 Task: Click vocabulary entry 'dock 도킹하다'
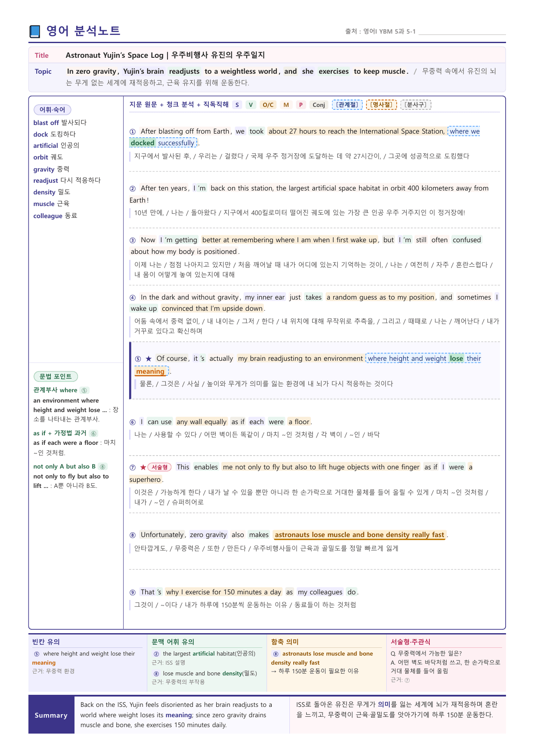[x=54, y=134]
